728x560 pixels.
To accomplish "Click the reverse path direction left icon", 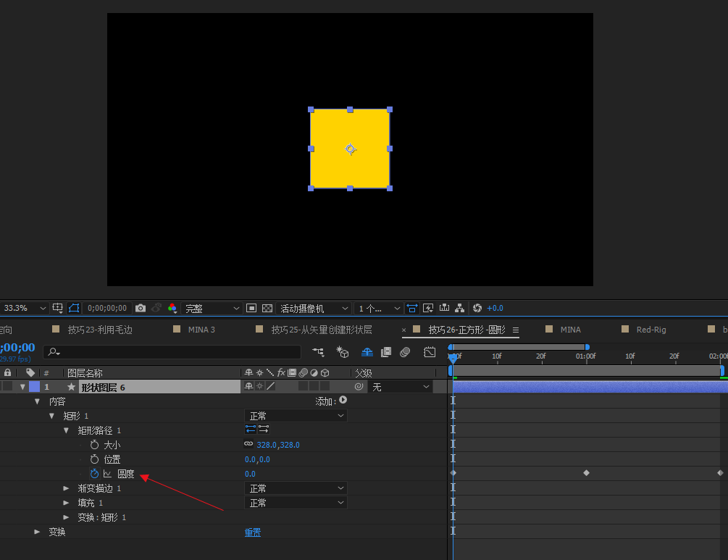I will pos(251,429).
